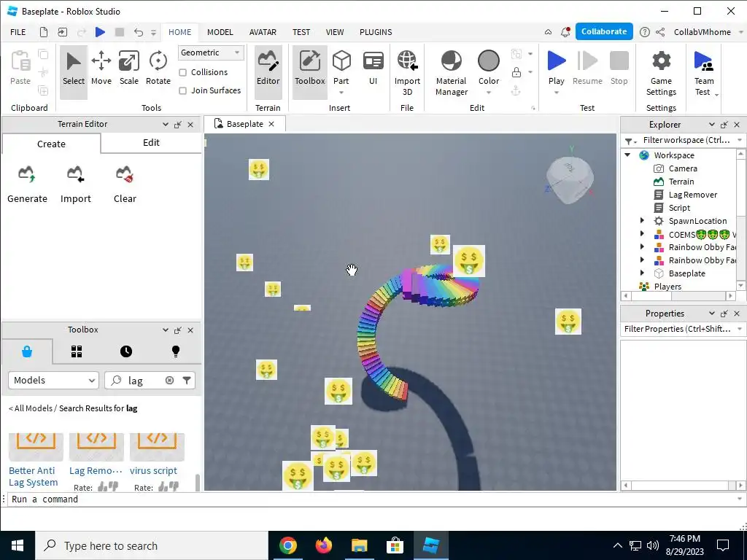Open Toolbox Marketplace tab
The width and height of the screenshot is (747, 560).
pos(27,351)
